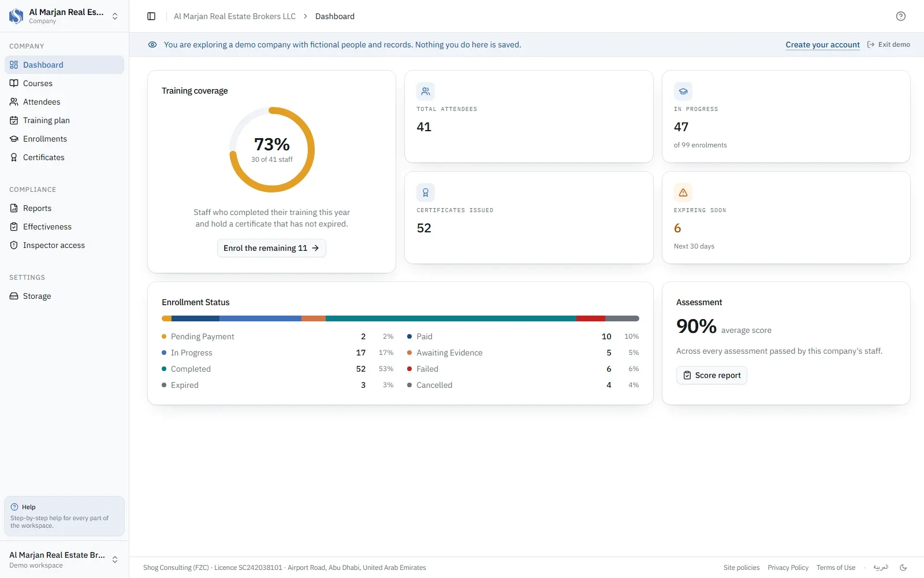Click the arrow icon on Enrol the remaining 11
The height and width of the screenshot is (578, 924).
315,248
